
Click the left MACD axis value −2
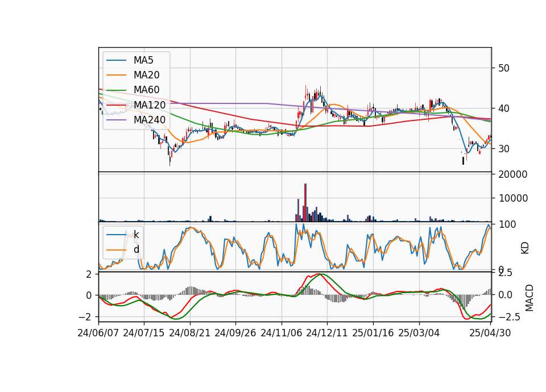(x=85, y=317)
